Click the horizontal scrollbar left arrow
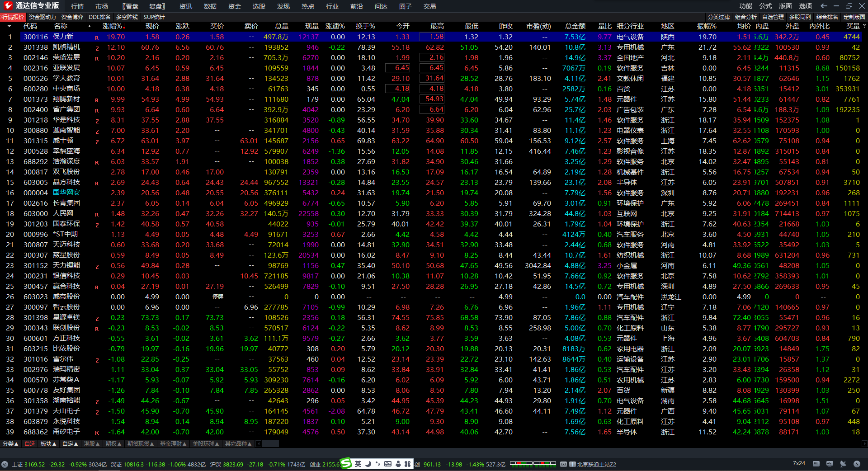The image size is (868, 471). 259,444
